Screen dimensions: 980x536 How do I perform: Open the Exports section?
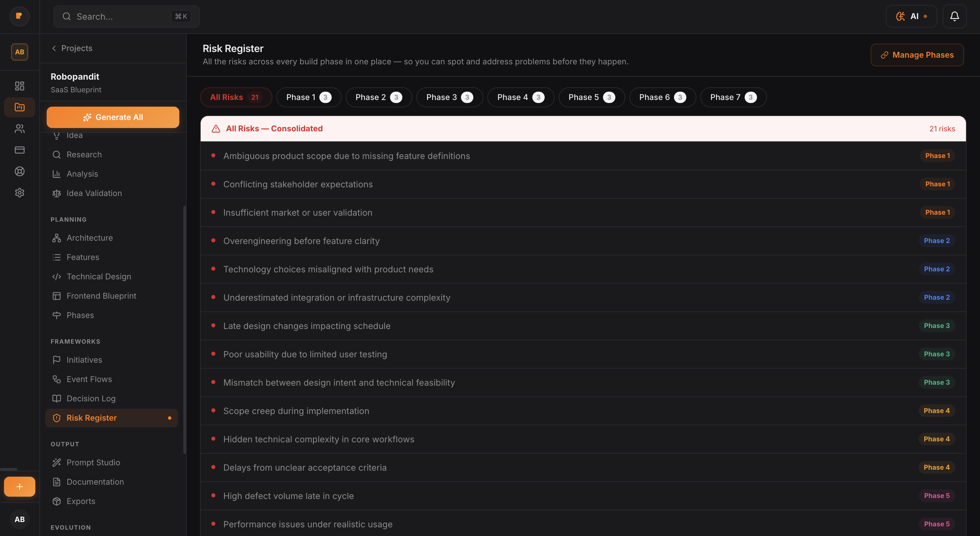[x=81, y=501]
